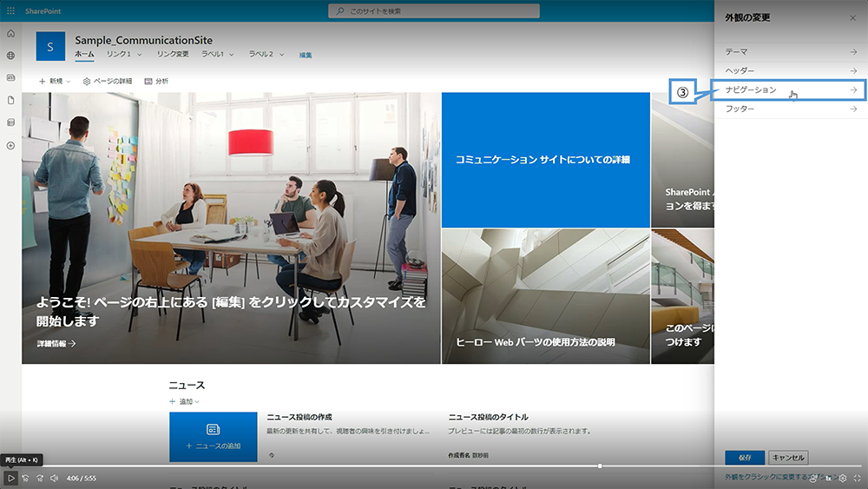Click the キャンセル button
The height and width of the screenshot is (489, 868).
coord(788,458)
